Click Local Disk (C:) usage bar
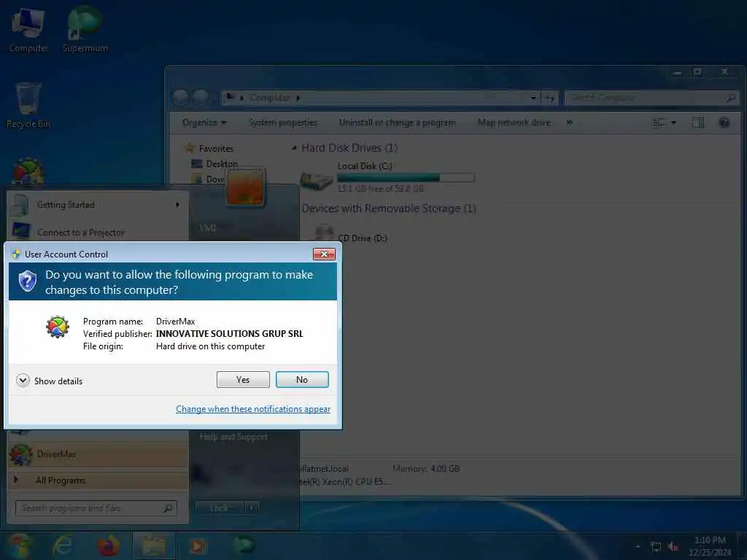747x560 pixels. coord(406,178)
